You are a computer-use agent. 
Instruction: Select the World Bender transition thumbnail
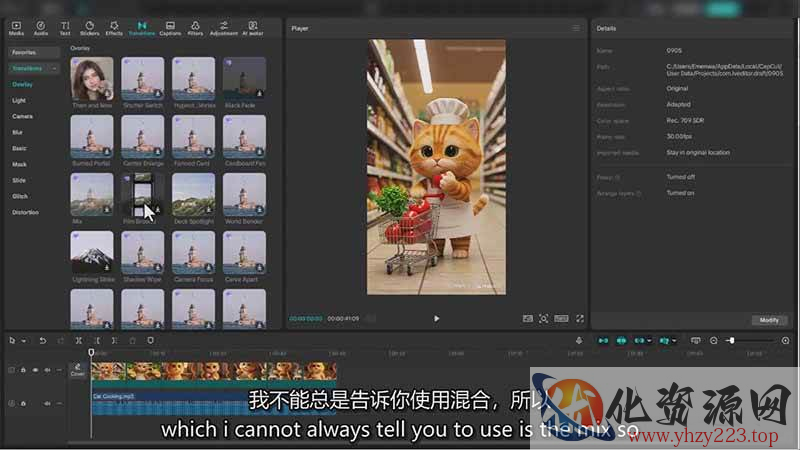244,195
